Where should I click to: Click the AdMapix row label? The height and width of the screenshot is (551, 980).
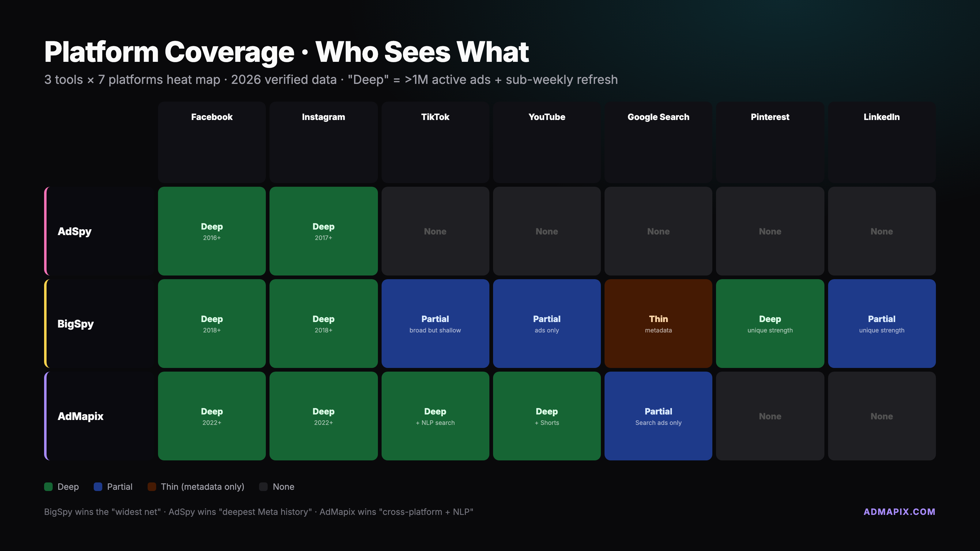click(80, 416)
